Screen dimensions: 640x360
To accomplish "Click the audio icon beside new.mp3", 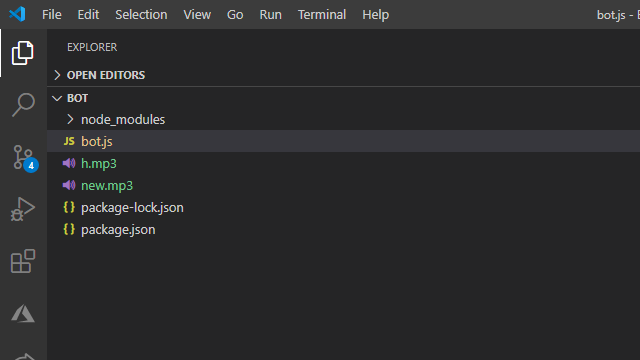I will pyautogui.click(x=69, y=185).
